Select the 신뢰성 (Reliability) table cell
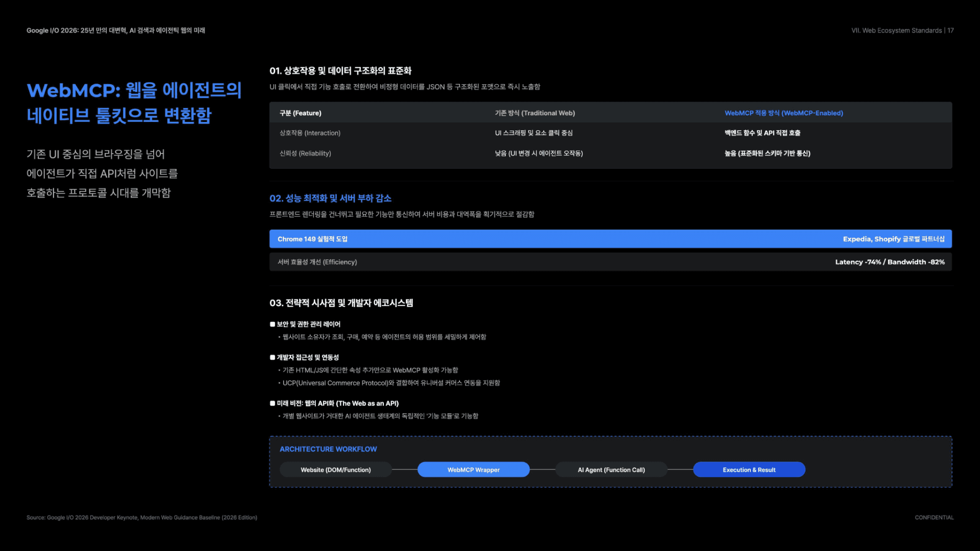 click(x=305, y=153)
